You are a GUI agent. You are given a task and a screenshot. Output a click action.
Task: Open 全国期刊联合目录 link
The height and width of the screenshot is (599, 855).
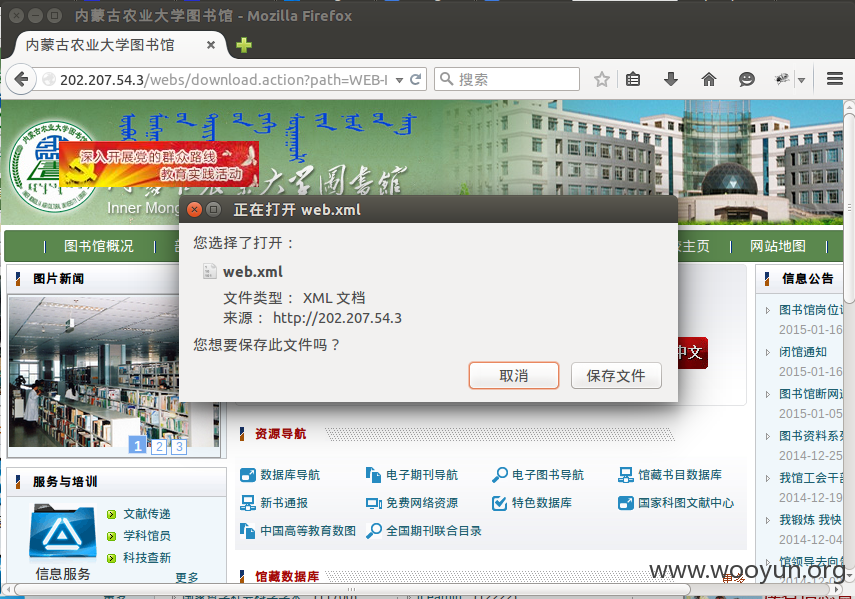click(x=433, y=531)
